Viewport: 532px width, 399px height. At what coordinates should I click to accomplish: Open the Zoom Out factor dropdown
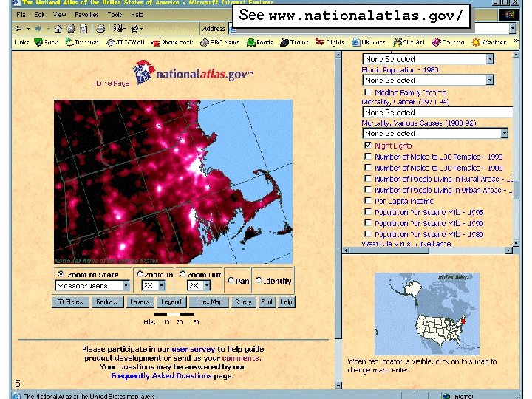click(199, 286)
